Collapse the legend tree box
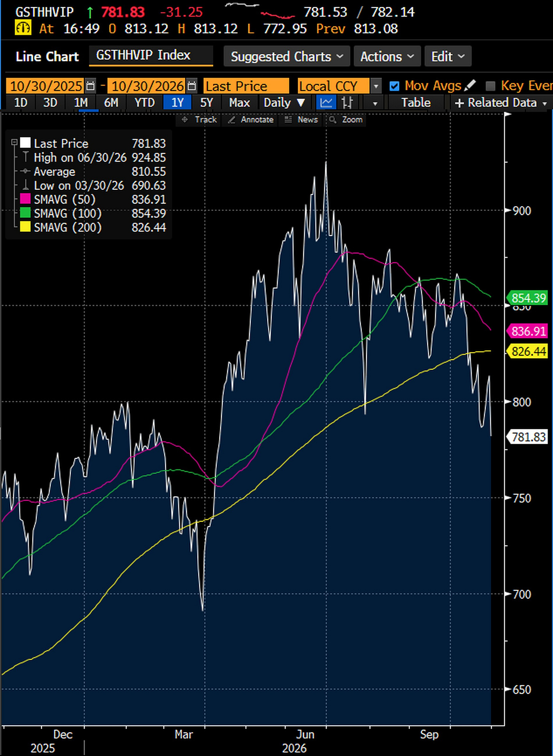 (x=14, y=142)
